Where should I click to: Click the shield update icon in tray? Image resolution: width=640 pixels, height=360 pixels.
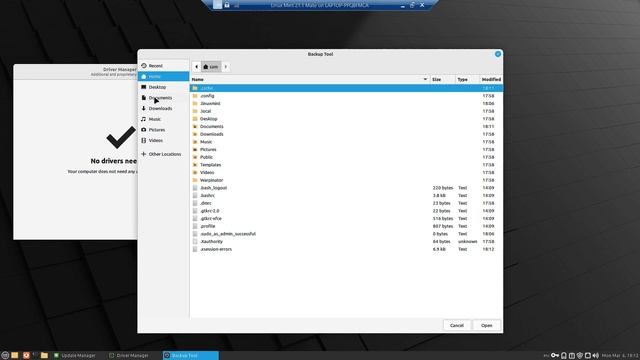point(580,356)
